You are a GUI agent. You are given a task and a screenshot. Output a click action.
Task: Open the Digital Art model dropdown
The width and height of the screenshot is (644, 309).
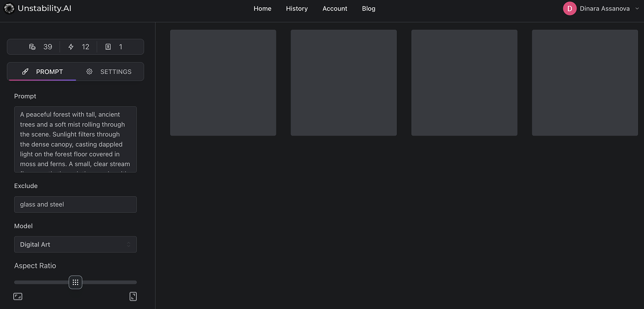tap(75, 245)
